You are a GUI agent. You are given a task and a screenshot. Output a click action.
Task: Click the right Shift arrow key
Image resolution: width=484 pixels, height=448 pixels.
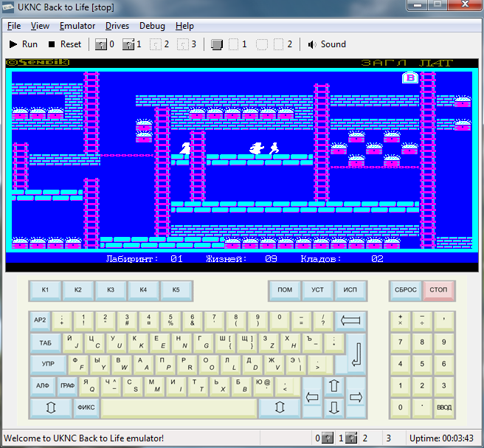coord(280,408)
